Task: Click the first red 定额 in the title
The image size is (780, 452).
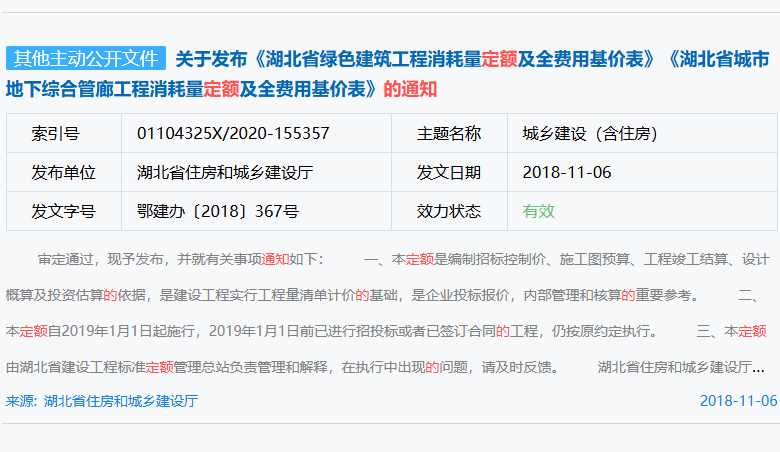Action: tap(499, 60)
